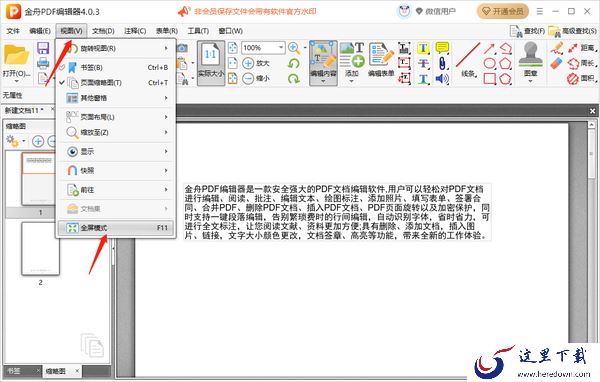This screenshot has width=600, height=382.
Task: Select the pencil drawing tool
Action: coord(557,48)
